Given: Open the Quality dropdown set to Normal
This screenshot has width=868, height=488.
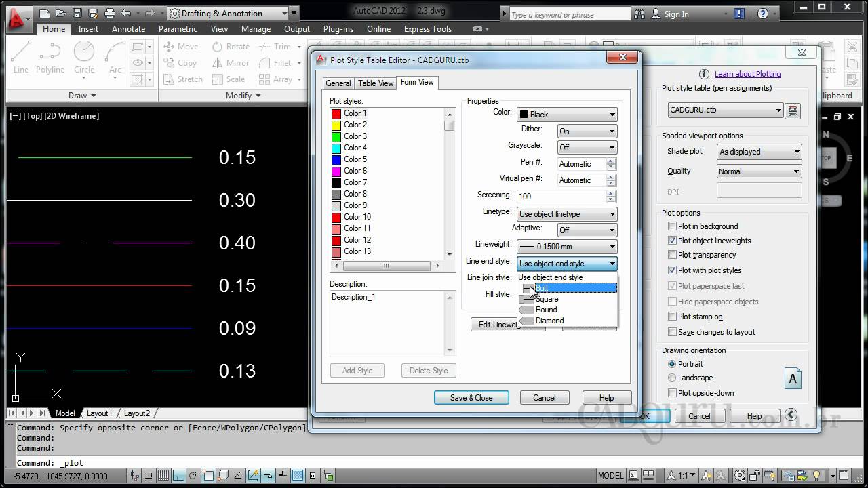Looking at the screenshot, I should pyautogui.click(x=759, y=171).
